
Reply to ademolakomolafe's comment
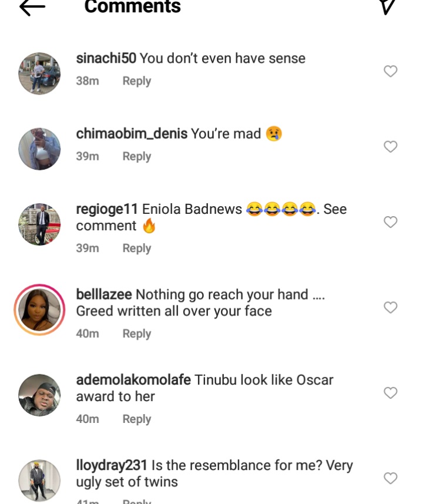[x=136, y=419]
